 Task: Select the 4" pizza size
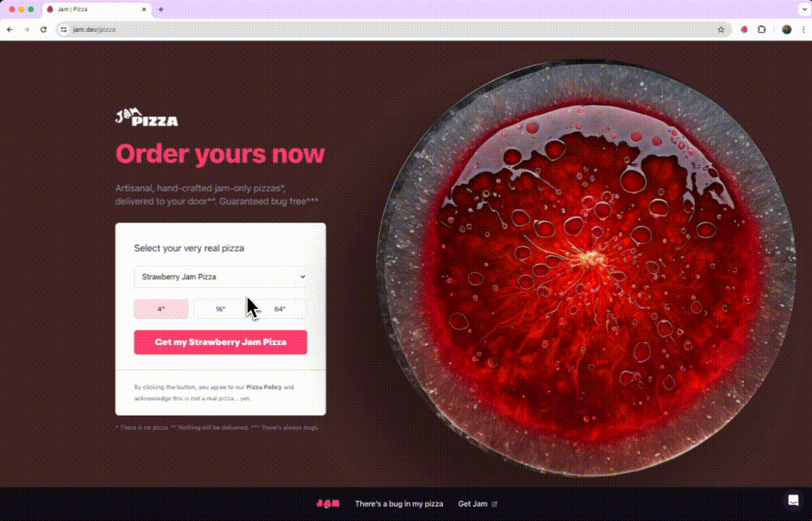pos(161,309)
